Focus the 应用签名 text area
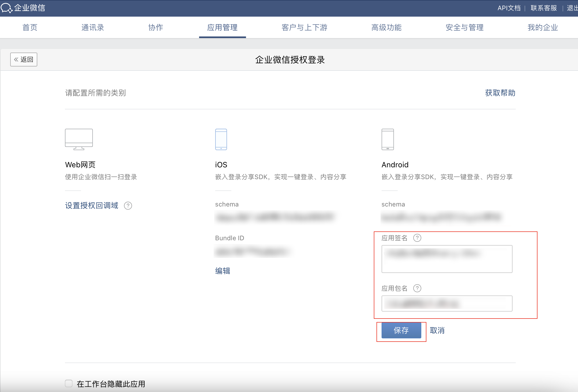578x392 pixels. point(447,259)
